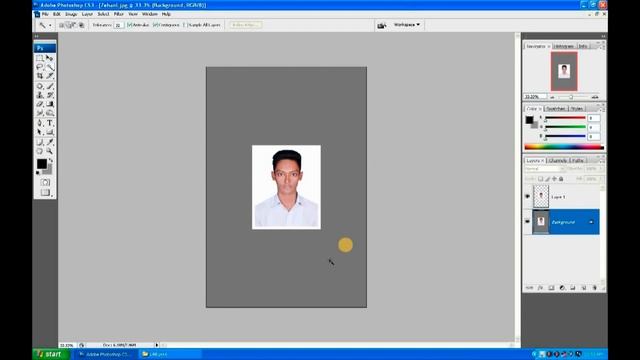Switch to the Channels tab
Screen dimensions: 640x360
pos(558,160)
